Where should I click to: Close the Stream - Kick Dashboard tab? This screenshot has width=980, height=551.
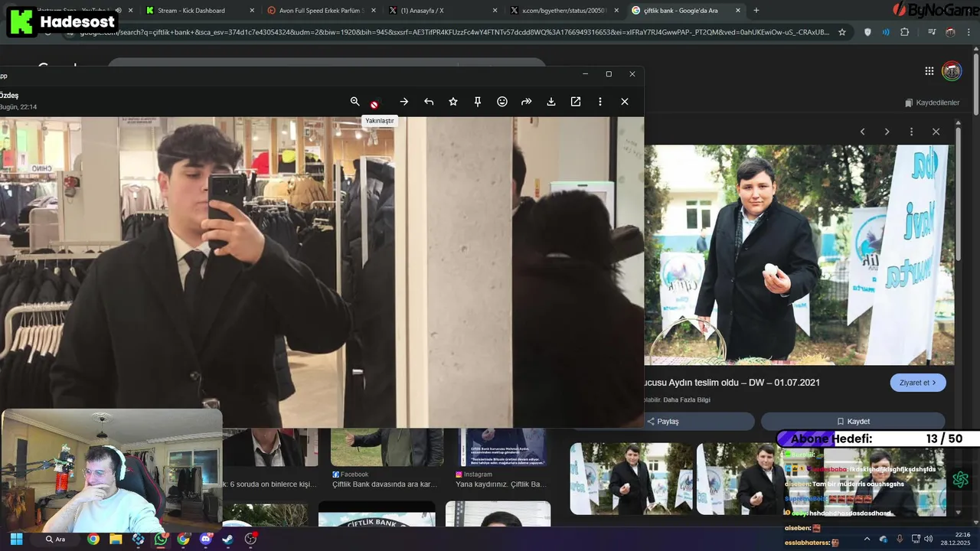[x=252, y=11]
